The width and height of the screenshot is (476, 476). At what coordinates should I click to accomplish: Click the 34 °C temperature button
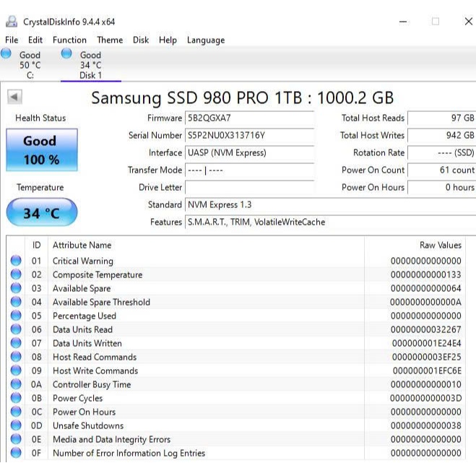pyautogui.click(x=41, y=213)
